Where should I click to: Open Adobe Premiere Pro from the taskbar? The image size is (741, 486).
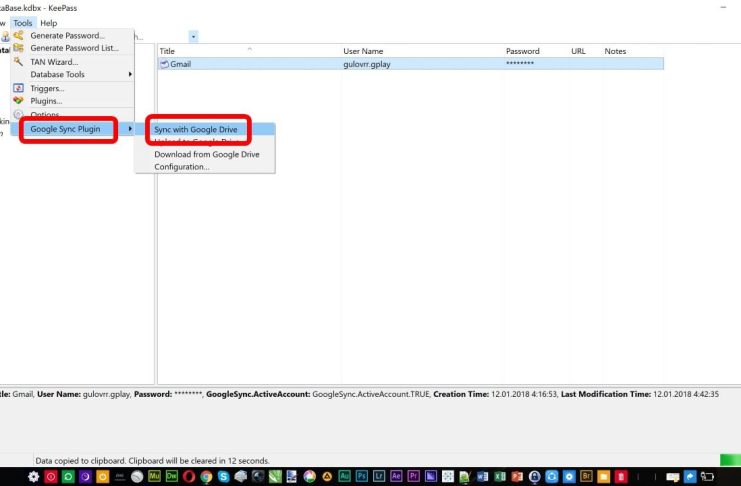(x=414, y=476)
